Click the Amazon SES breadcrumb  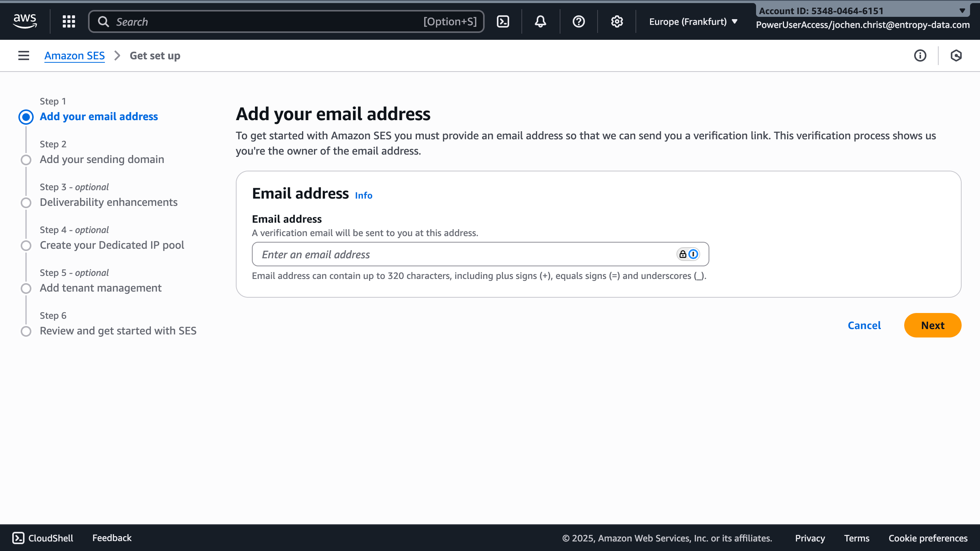[x=74, y=55]
